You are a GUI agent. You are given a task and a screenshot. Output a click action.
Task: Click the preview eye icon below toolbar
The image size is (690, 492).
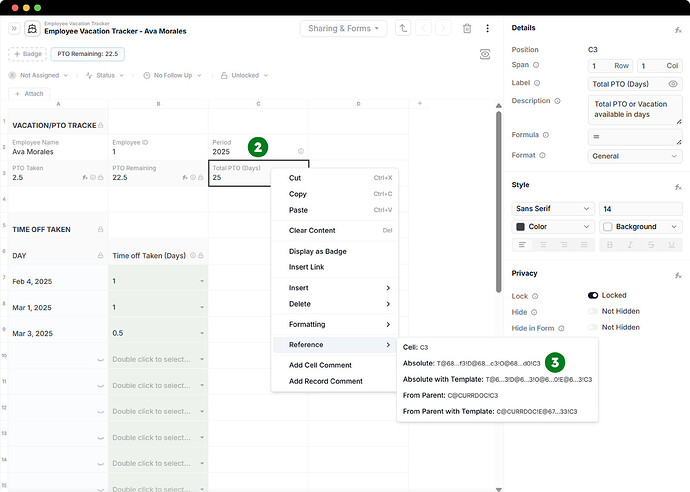pyautogui.click(x=485, y=54)
